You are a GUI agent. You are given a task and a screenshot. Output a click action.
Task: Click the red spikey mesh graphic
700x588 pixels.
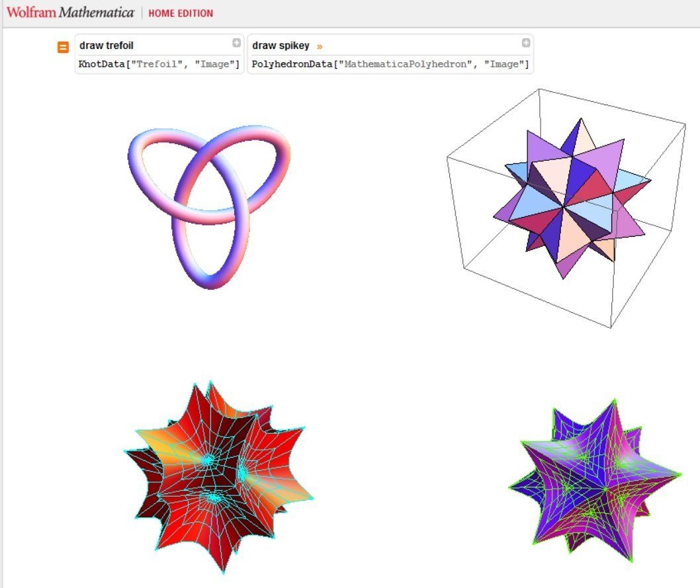pos(219,477)
